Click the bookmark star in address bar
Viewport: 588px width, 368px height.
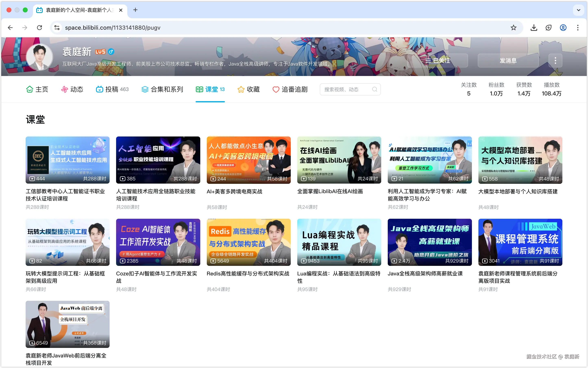pyautogui.click(x=513, y=28)
